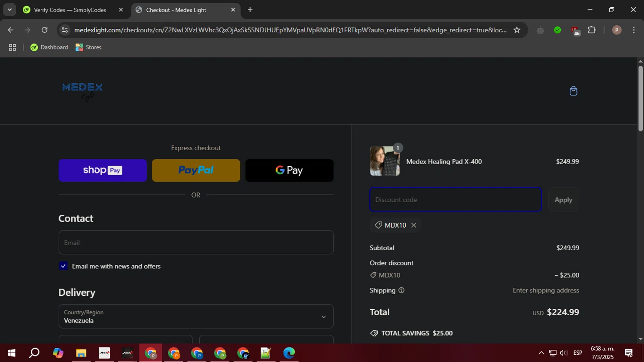Click the Express checkout heading
The width and height of the screenshot is (644, 362).
pos(196,148)
